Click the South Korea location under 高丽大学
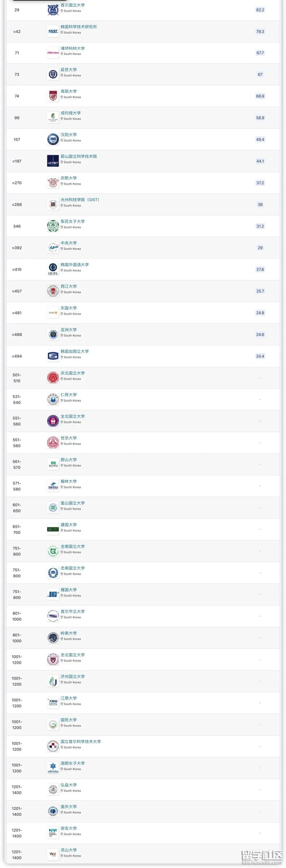The width and height of the screenshot is (286, 868). point(72,97)
